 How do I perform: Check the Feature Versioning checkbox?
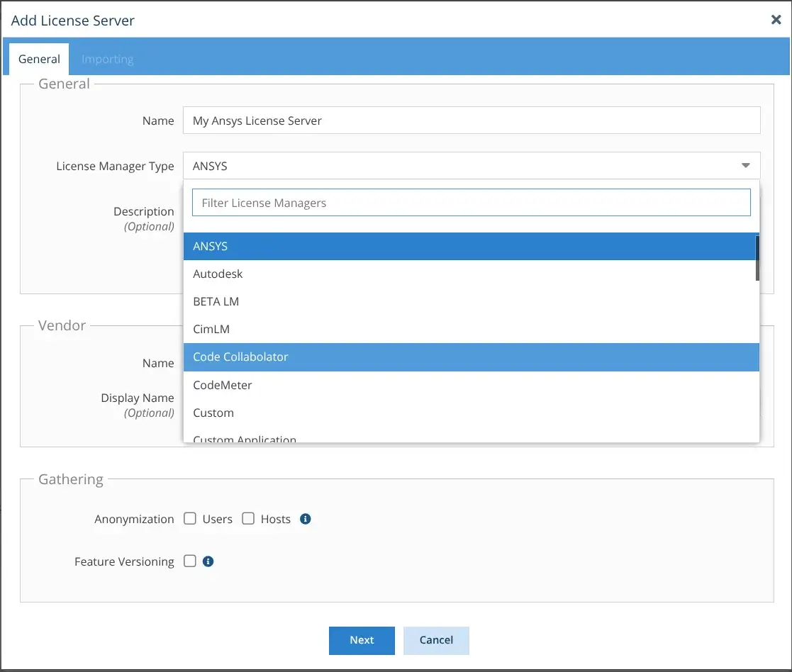tap(189, 560)
